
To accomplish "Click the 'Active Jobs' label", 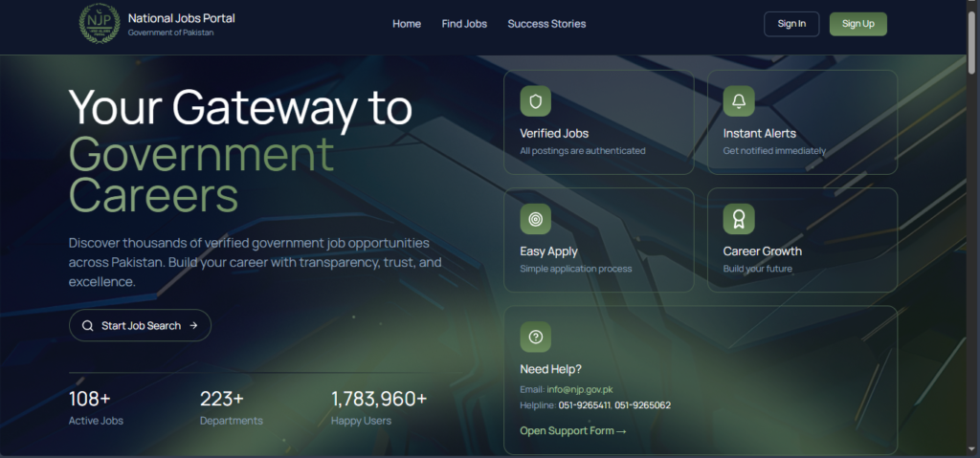I will click(x=96, y=421).
